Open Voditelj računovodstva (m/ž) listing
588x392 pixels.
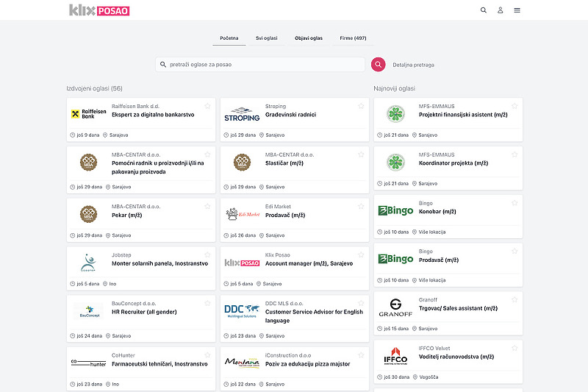coord(456,357)
